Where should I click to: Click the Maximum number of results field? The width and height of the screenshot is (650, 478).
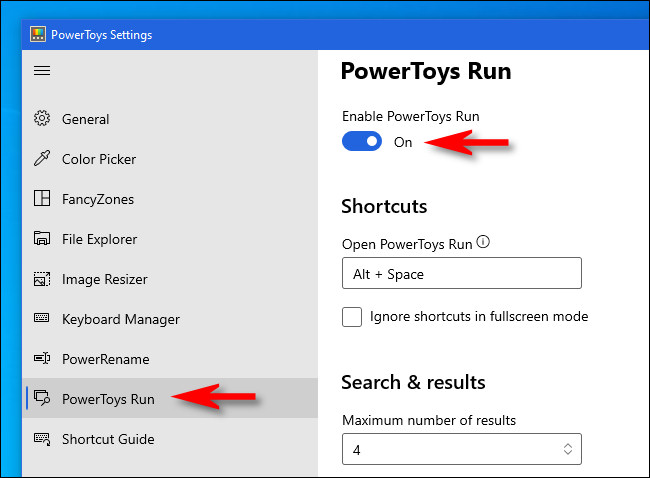(x=450, y=450)
